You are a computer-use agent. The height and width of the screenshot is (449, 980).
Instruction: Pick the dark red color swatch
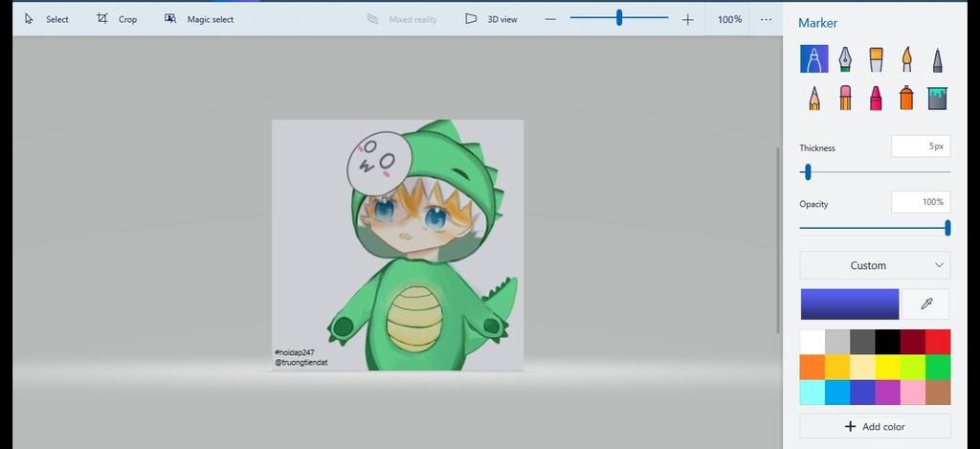coord(912,342)
